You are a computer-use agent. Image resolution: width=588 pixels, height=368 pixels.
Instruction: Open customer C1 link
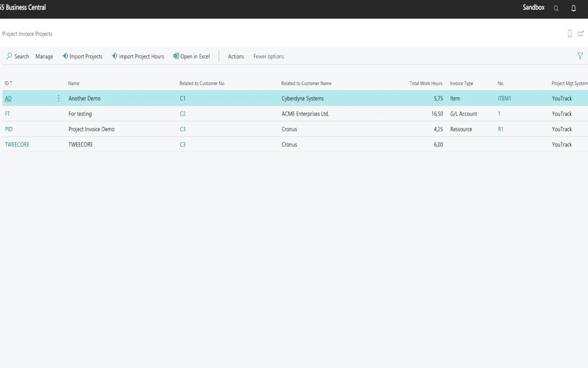[x=183, y=98]
